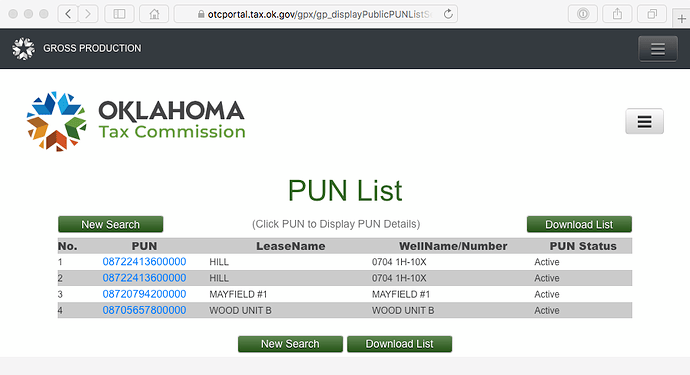Click the Gross Production star logo
This screenshot has height=375, width=690.
pos(23,48)
